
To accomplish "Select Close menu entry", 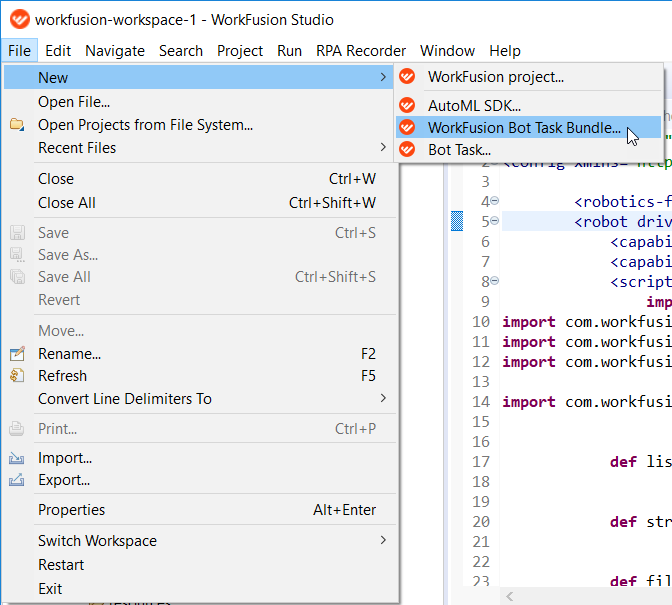I will click(199, 179).
